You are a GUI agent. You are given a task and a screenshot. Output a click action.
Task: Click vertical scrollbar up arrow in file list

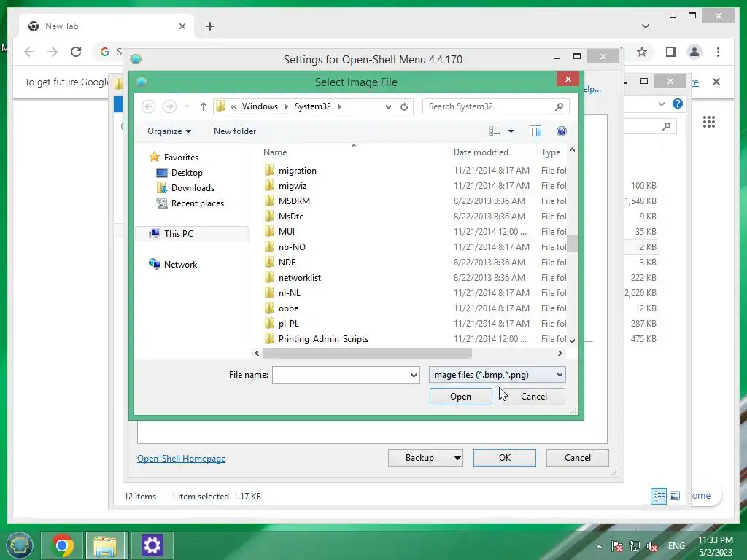(572, 150)
